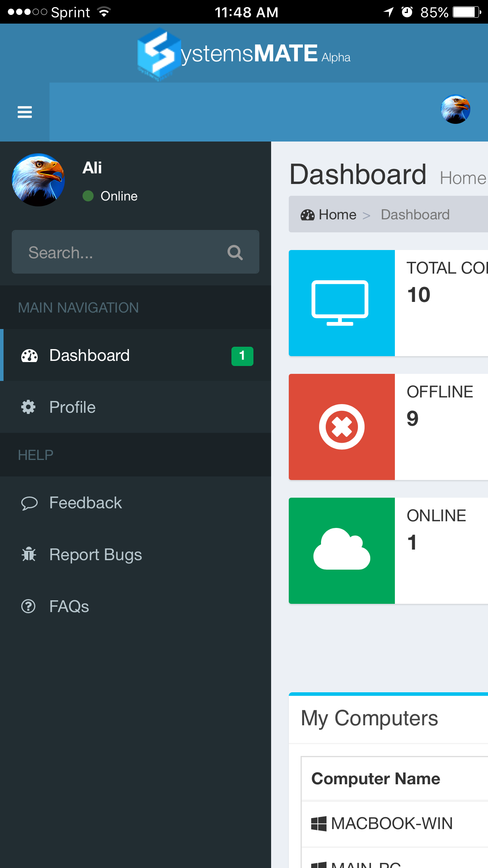Screen dimensions: 488x868
Task: Open Report Bugs page
Action: tap(136, 555)
